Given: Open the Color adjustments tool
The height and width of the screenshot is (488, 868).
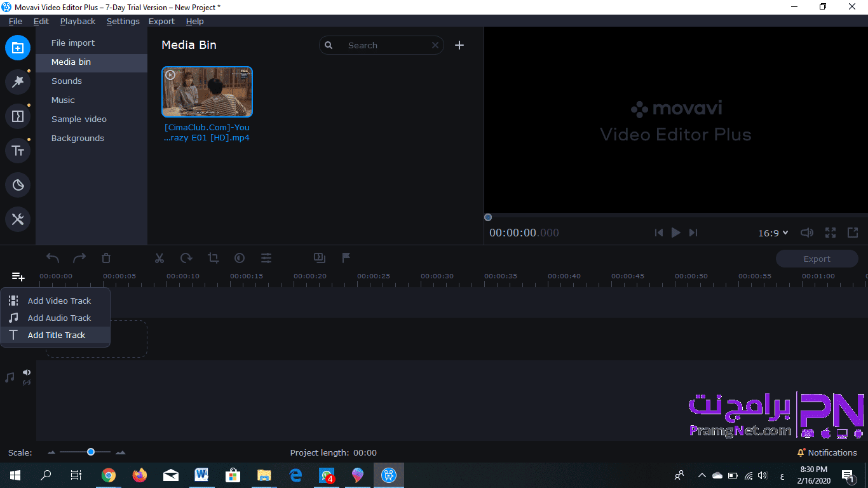Looking at the screenshot, I should [x=240, y=258].
